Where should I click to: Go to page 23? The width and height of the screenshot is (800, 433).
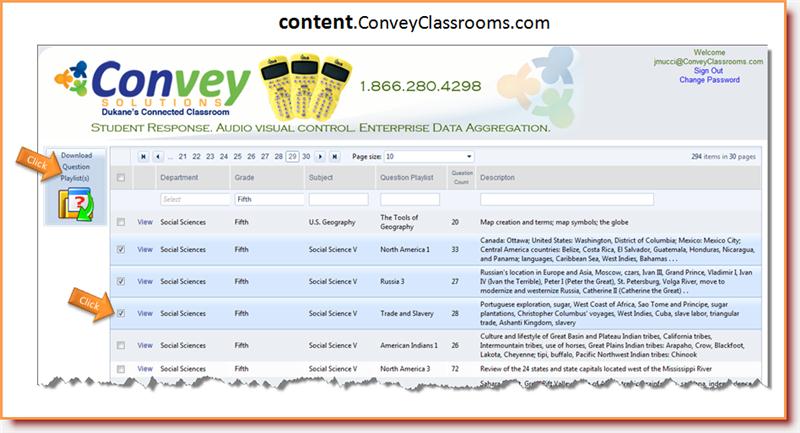coord(210,157)
